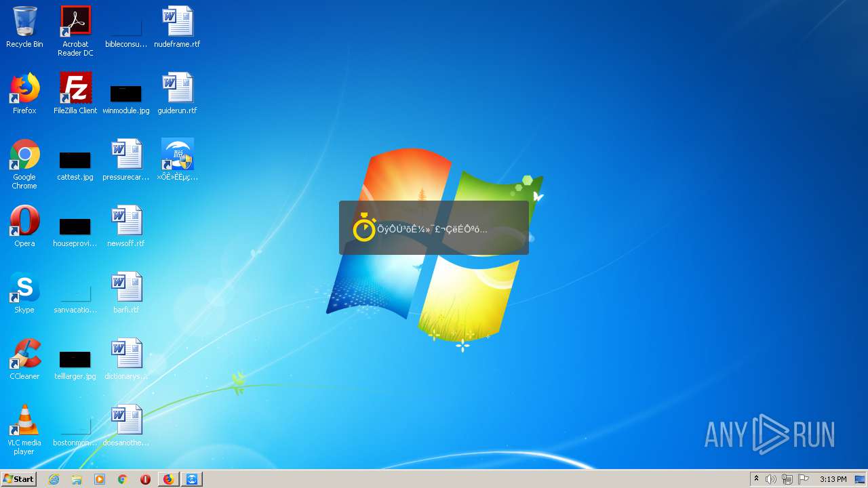Open Internet Explorer from taskbar
Image resolution: width=868 pixels, height=488 pixels.
tap(54, 479)
